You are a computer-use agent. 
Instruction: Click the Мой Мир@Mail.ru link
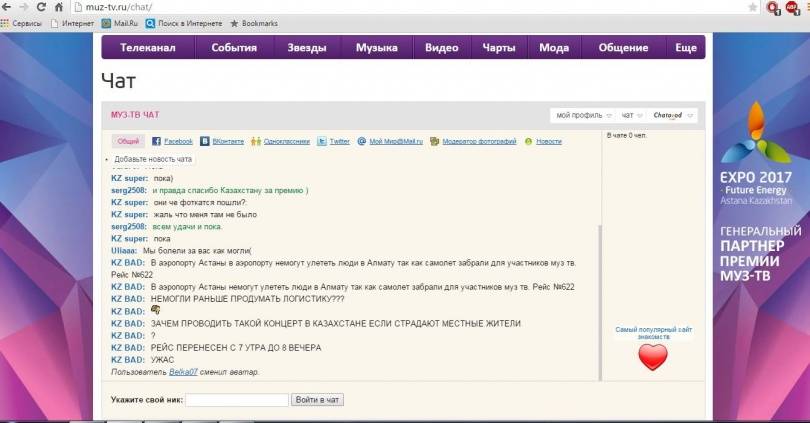point(395,142)
